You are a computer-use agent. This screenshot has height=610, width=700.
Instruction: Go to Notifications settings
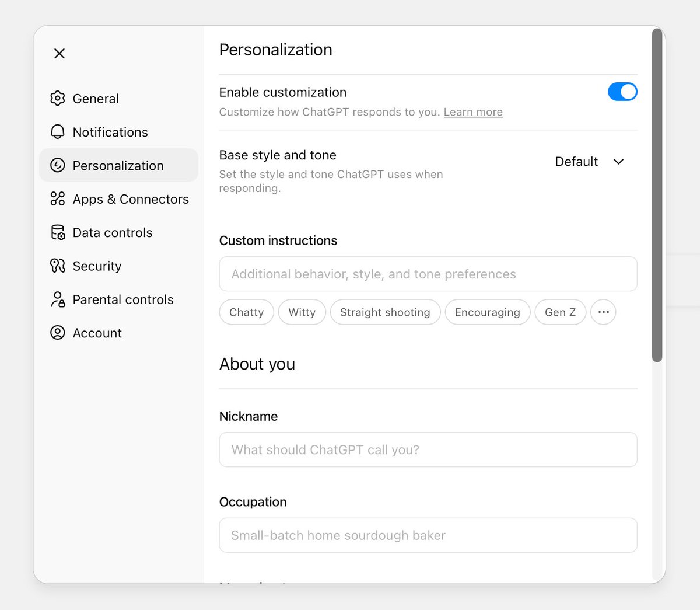pos(118,132)
